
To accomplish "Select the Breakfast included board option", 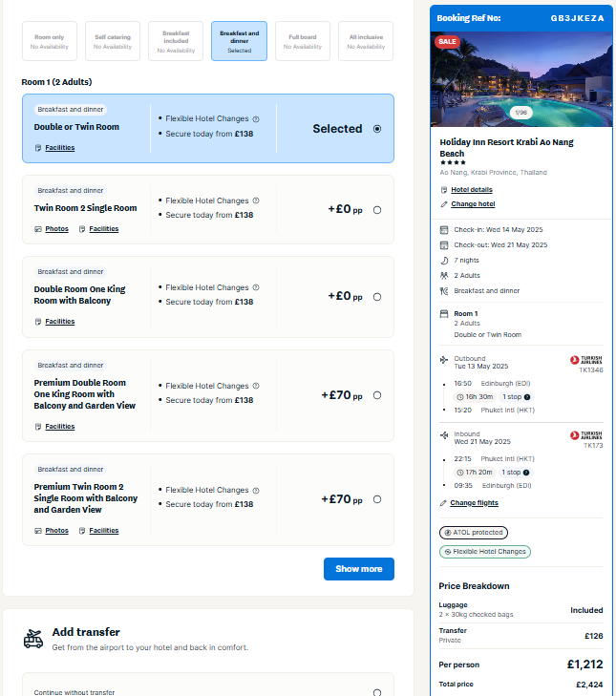I will pyautogui.click(x=176, y=41).
